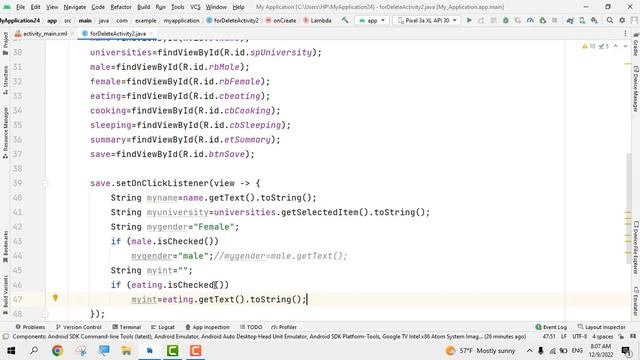
Task: Open the Pixel 3a XL API 30 device dropdown
Action: coord(427,20)
